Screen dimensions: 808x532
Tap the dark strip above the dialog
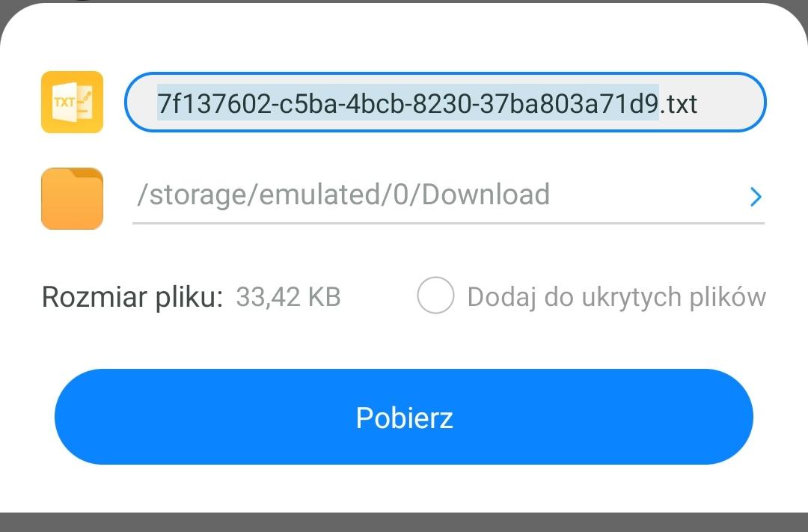tap(404, 2)
